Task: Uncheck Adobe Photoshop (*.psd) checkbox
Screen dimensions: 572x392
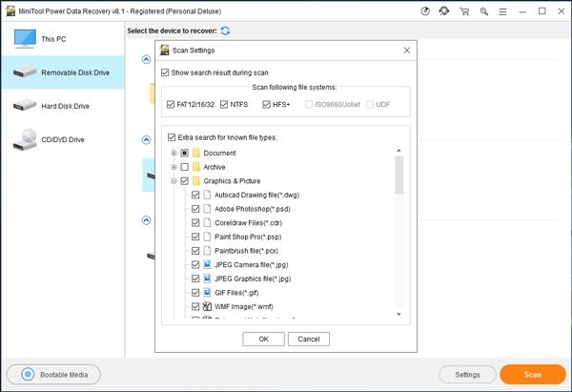Action: tap(195, 209)
